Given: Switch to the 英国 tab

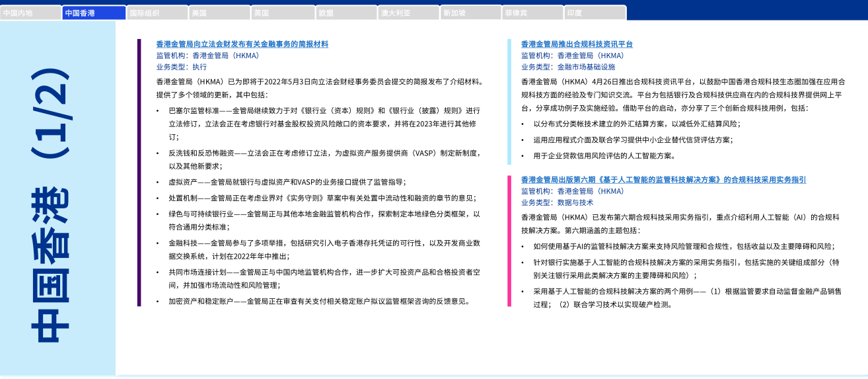Looking at the screenshot, I should (x=282, y=13).
